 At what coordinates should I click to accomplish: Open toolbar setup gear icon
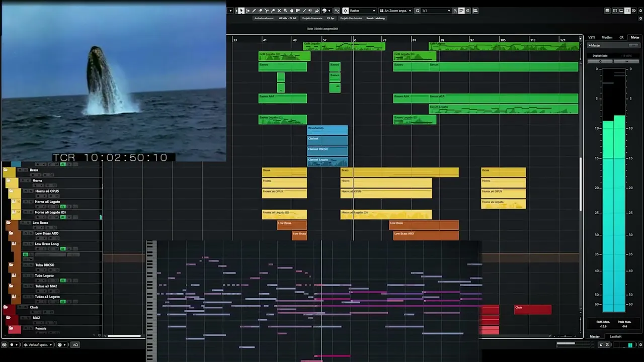pos(640,11)
